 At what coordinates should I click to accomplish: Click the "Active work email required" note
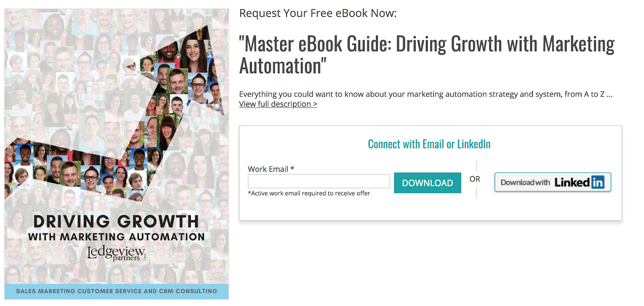pyautogui.click(x=309, y=193)
